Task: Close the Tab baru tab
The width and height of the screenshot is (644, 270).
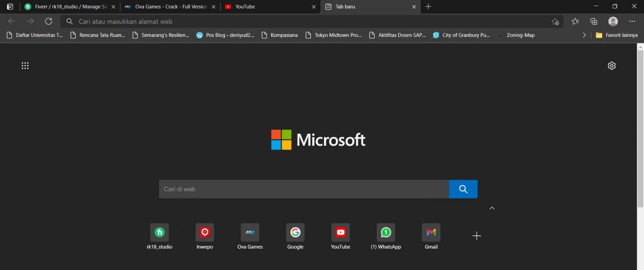Action: pyautogui.click(x=414, y=7)
